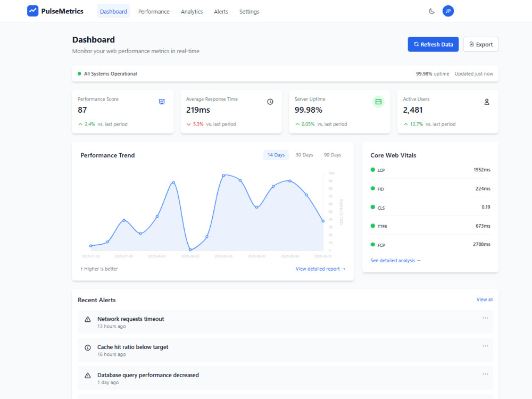Click green status dot next to FID
This screenshot has height=399, width=532.
pos(372,188)
